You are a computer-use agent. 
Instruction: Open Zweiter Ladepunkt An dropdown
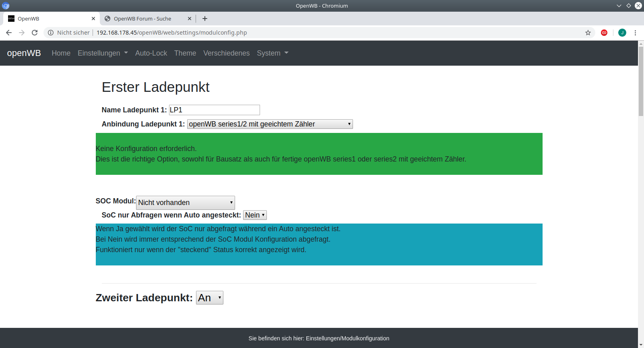coord(210,298)
